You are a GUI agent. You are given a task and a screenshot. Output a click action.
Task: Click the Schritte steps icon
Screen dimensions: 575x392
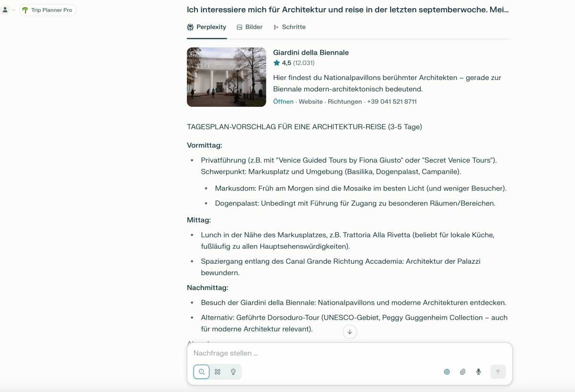[276, 27]
